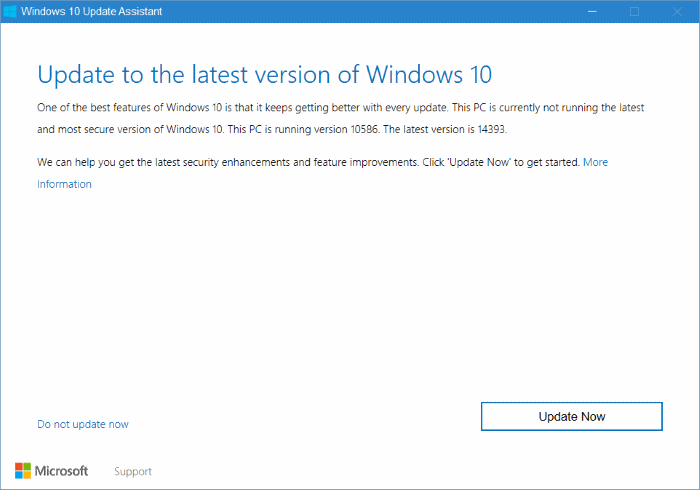The image size is (700, 490).
Task: Click the Windows logo in title bar
Action: click(12, 11)
